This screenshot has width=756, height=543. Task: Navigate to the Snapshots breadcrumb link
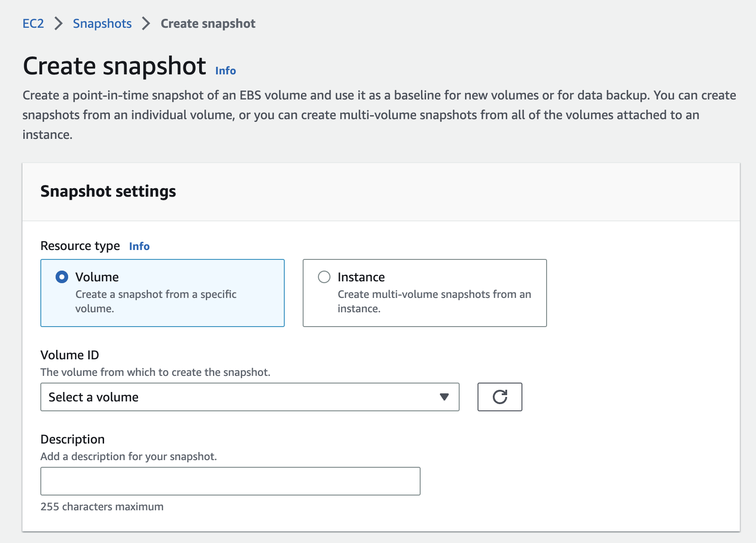102,23
